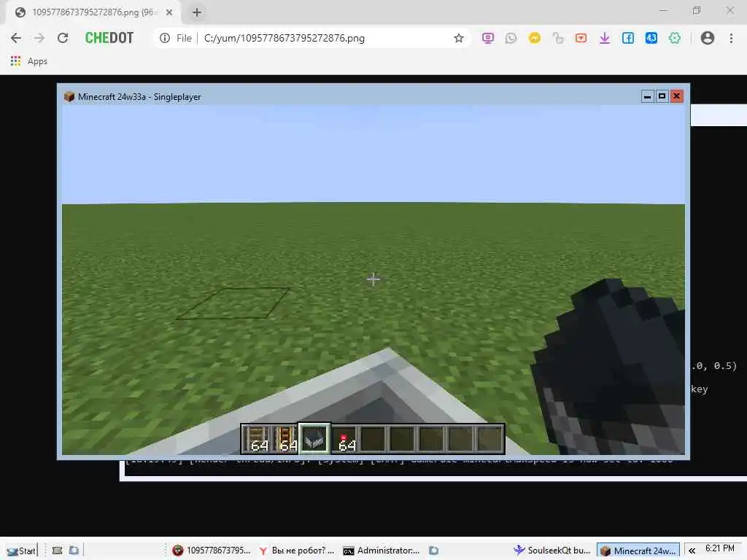Open the red video downloader extension
Screen dimensions: 747x560
point(581,38)
